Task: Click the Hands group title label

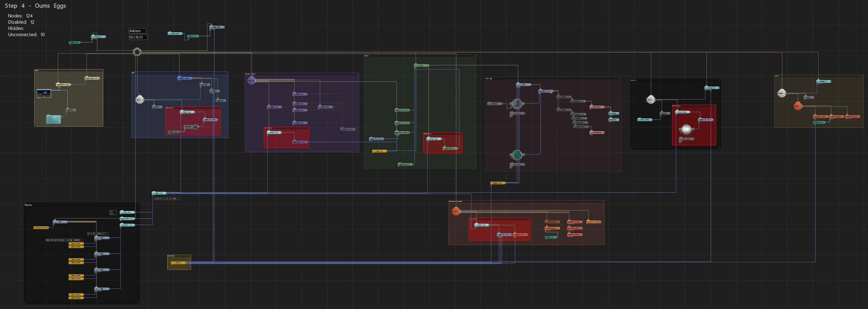Action: tap(28, 205)
